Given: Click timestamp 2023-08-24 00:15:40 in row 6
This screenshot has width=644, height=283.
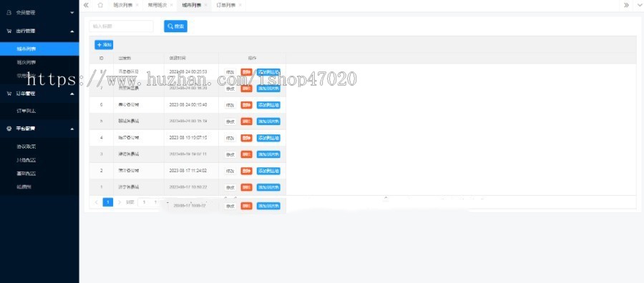Looking at the screenshot, I should 188,105.
